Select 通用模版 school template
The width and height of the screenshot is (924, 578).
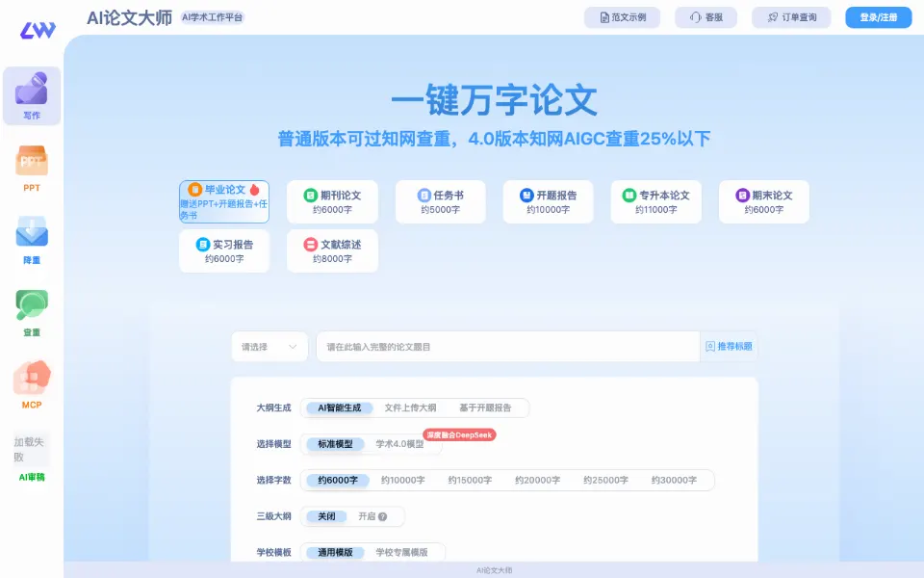pos(335,552)
